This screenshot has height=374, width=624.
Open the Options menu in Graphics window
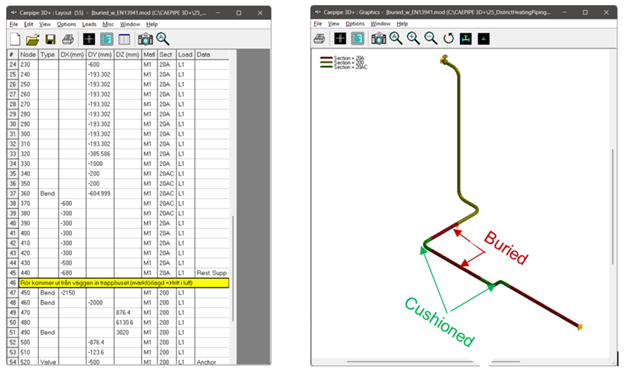pos(355,24)
